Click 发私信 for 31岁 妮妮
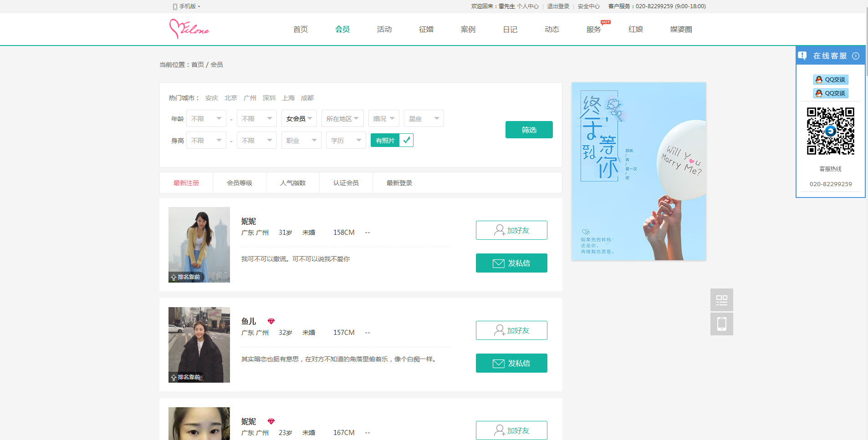This screenshot has width=868, height=440. (511, 263)
